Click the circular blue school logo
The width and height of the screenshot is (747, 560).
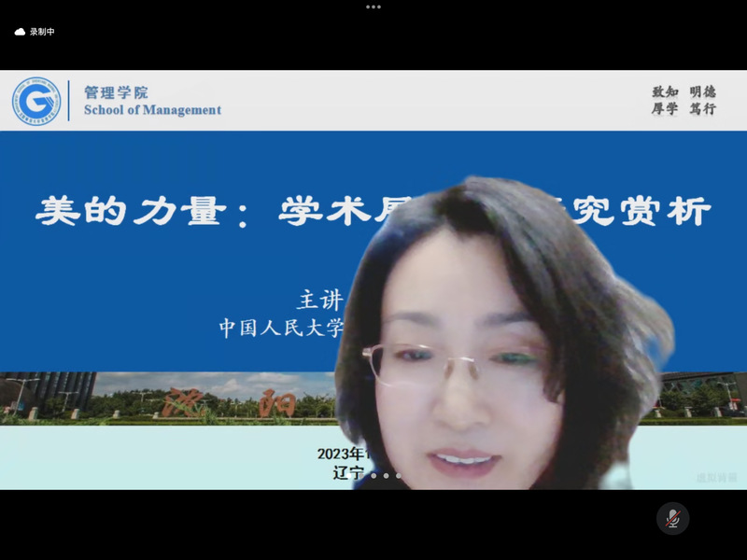[35, 101]
